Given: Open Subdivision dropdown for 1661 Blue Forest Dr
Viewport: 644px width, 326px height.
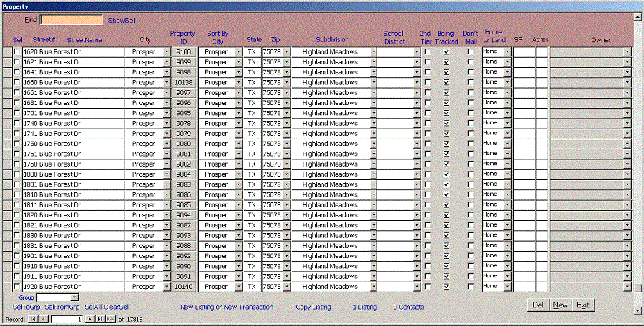Looking at the screenshot, I should coord(373,93).
